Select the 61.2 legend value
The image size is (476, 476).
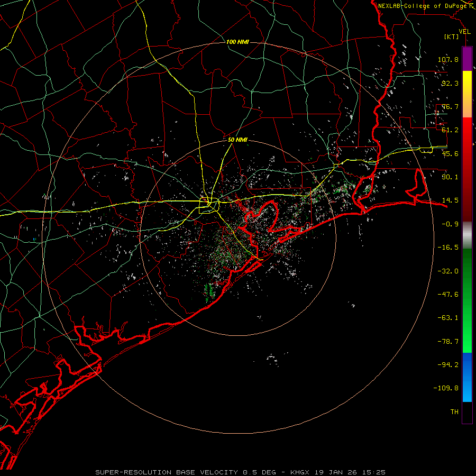(x=450, y=130)
